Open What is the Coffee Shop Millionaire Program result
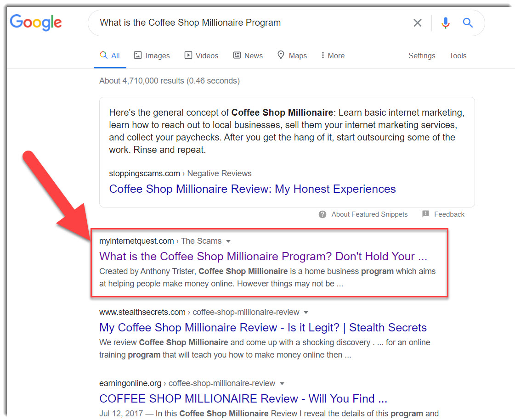 263,256
